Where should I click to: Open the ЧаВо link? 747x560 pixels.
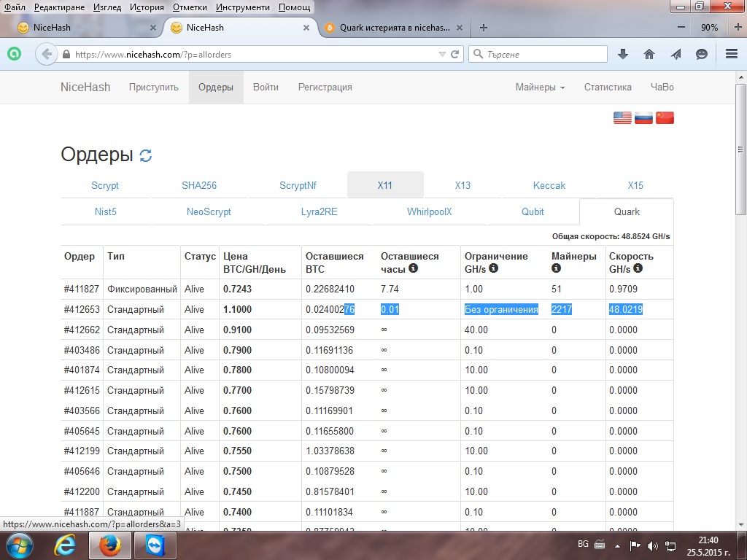(662, 87)
